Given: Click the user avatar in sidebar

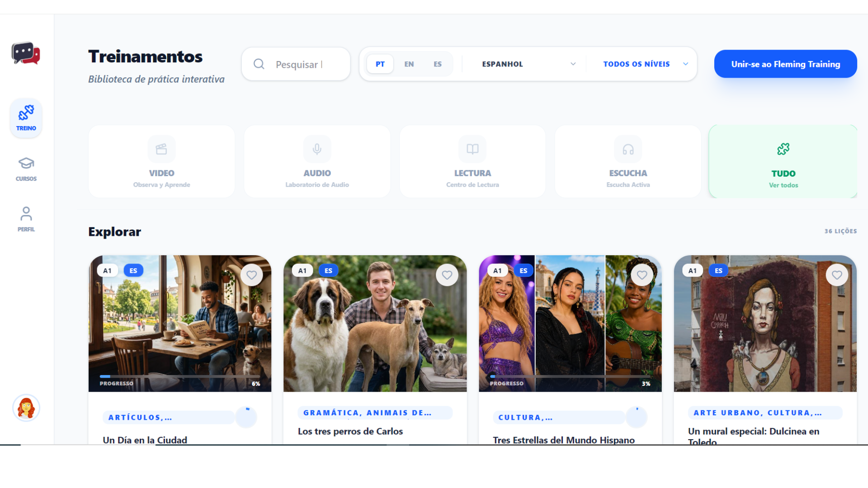Looking at the screenshot, I should click(26, 408).
